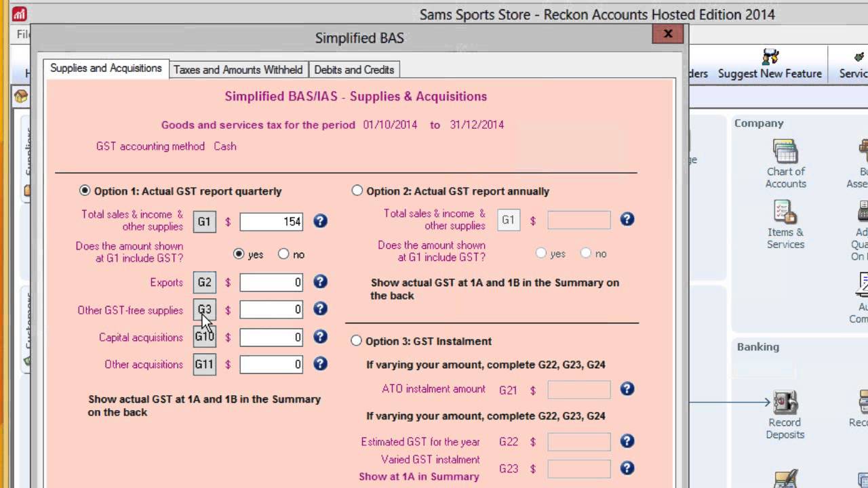Close the Simplified BAS window
The width and height of the screenshot is (868, 488).
click(668, 34)
